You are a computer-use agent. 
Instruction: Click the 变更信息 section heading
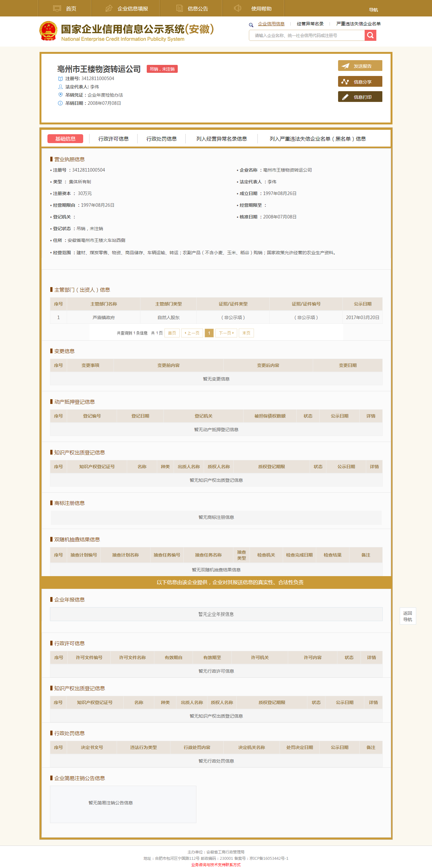pos(64,351)
